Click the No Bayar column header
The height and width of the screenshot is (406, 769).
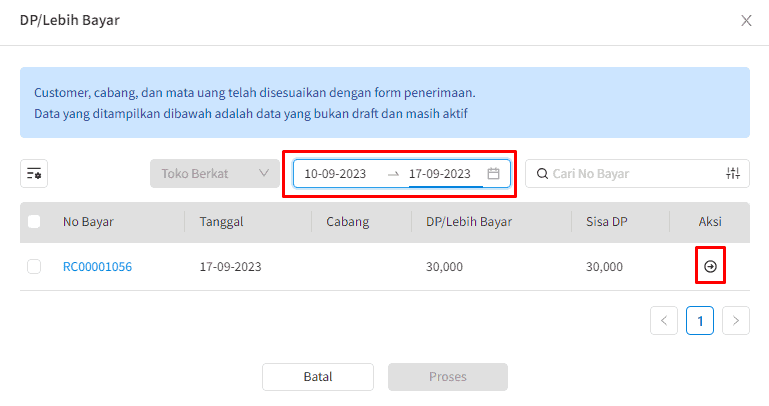88,222
